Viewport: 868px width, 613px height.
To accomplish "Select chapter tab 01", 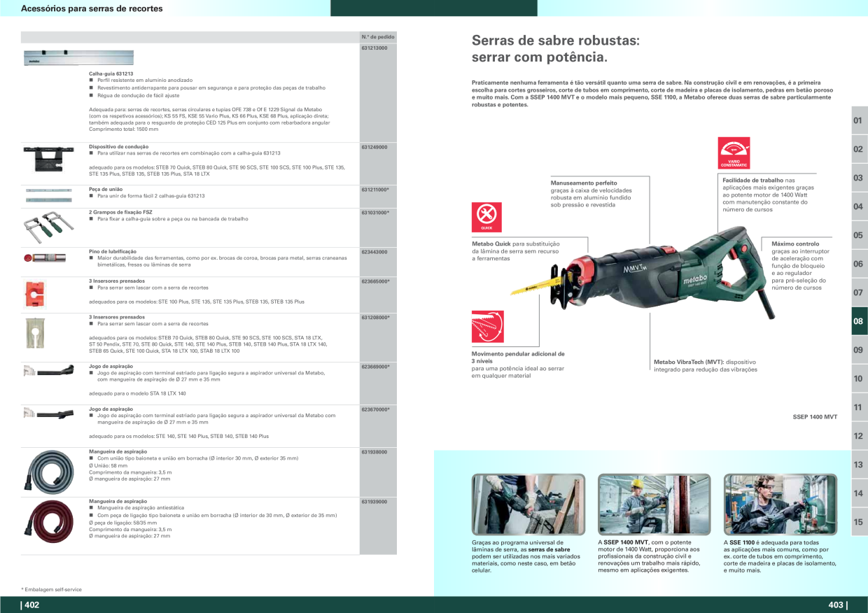I will [859, 120].
